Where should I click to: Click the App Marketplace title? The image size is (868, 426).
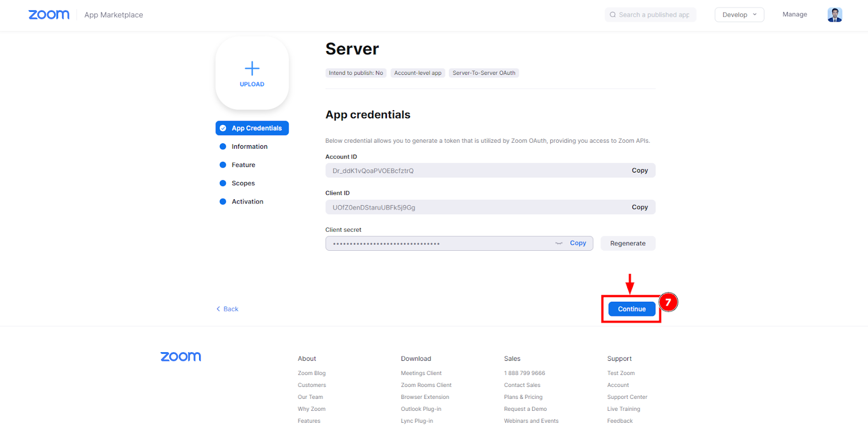click(113, 15)
